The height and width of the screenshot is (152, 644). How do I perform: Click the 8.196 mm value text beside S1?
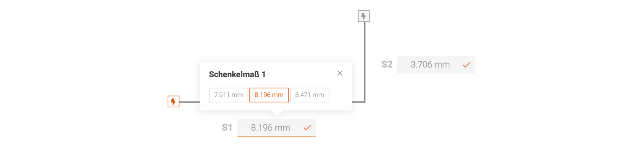[270, 128]
